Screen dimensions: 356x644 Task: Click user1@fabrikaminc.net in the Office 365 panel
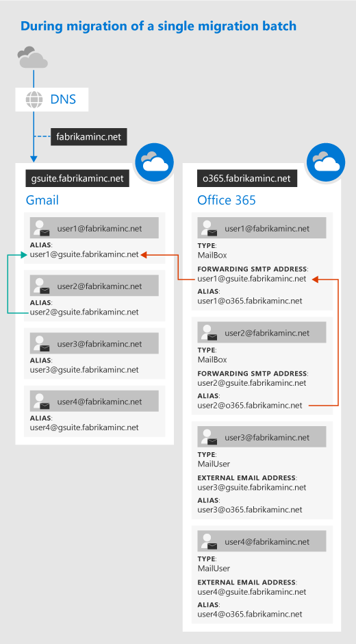tap(267, 228)
